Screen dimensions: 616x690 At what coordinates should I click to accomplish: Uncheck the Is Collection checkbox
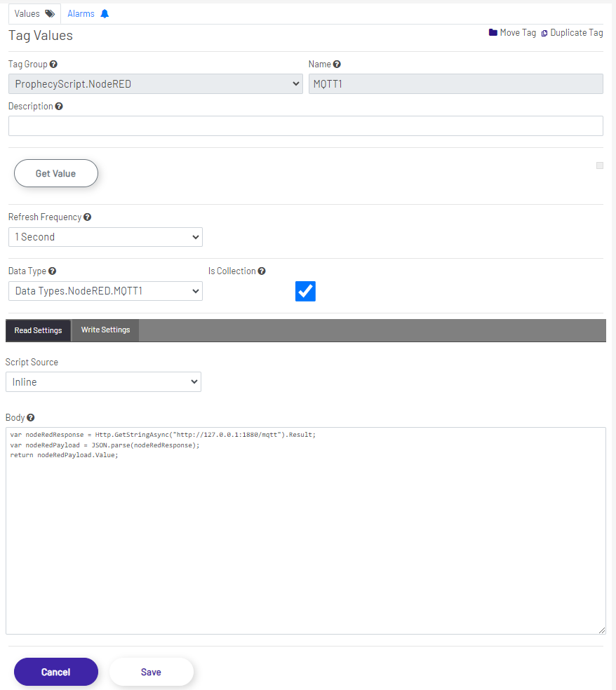tap(305, 291)
